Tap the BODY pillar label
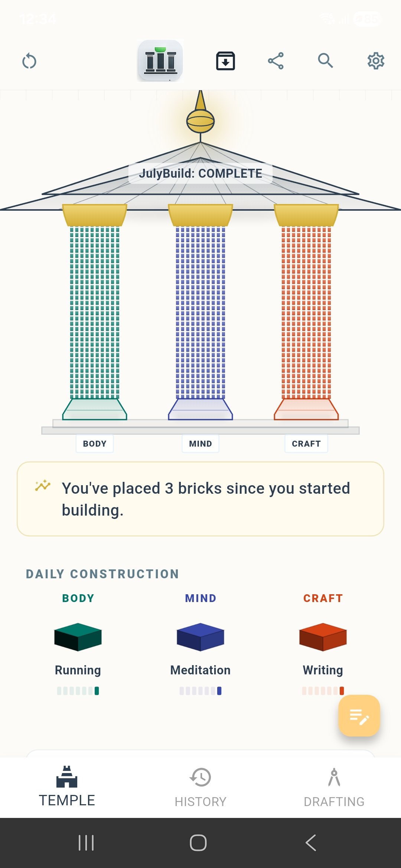This screenshot has width=401, height=868. click(x=95, y=444)
